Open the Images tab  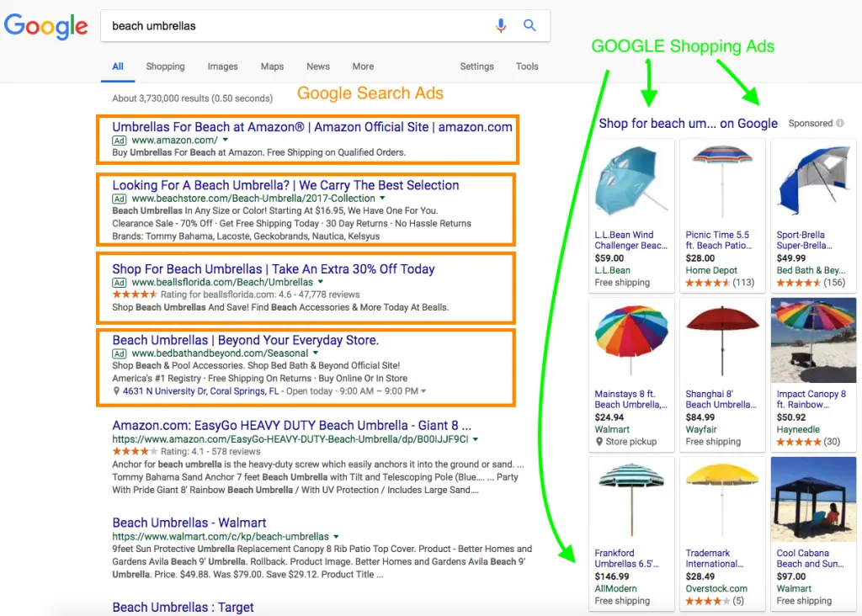222,66
